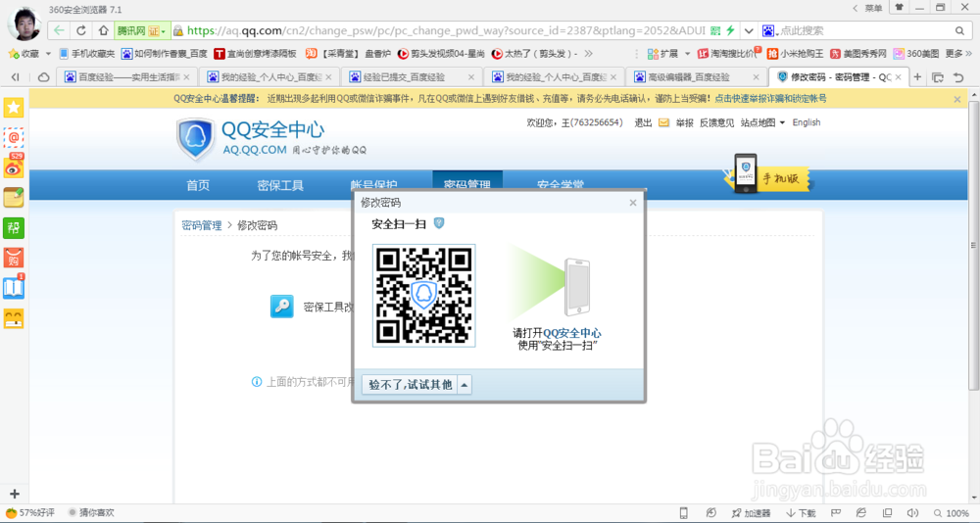980x523 pixels.
Task: Click the 退出 logout link
Action: tap(643, 122)
